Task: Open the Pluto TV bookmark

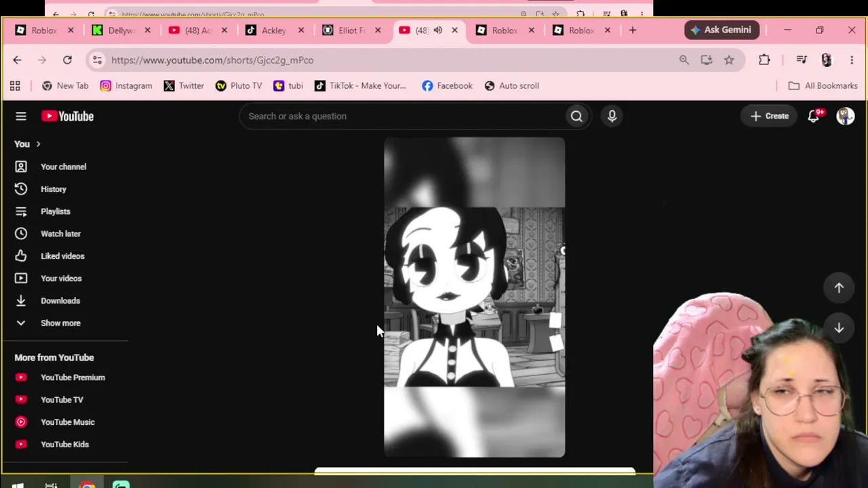Action: [x=238, y=86]
